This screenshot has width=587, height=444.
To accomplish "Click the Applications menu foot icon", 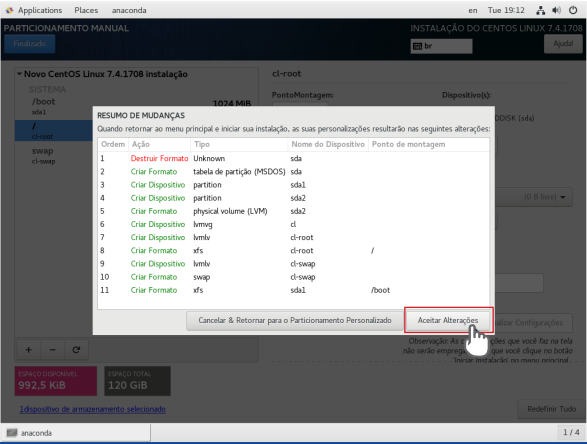I will click(x=9, y=10).
